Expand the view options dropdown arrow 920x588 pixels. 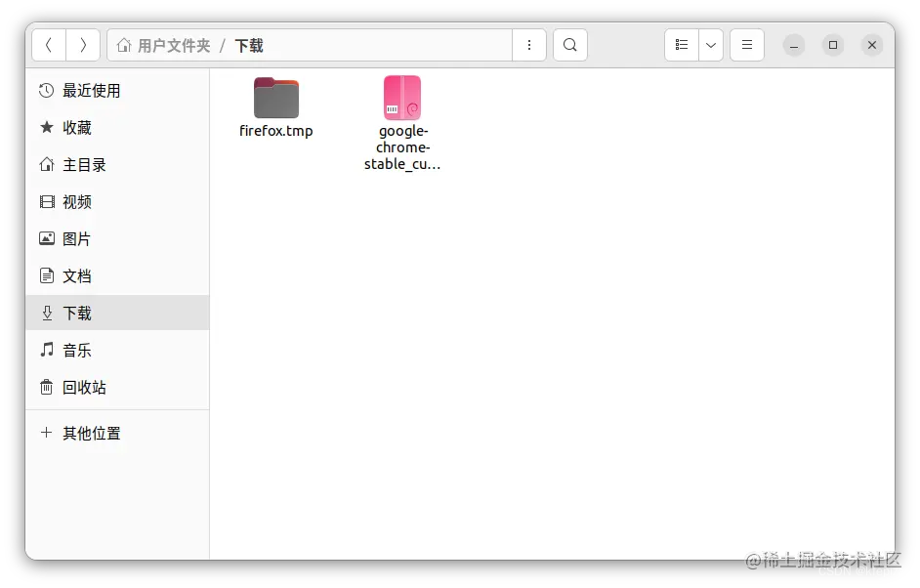pos(711,45)
